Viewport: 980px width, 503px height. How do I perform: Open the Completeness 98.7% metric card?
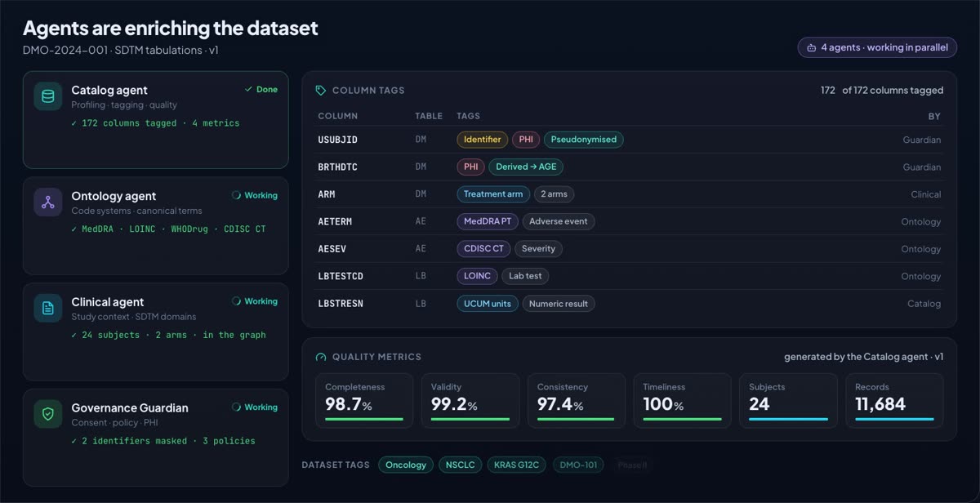click(364, 401)
